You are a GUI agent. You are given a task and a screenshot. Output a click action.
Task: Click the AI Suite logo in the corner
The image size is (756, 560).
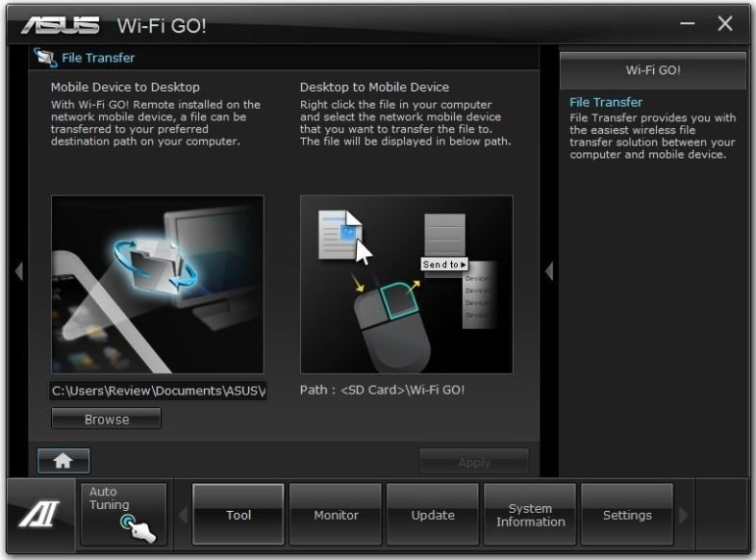tap(39, 514)
